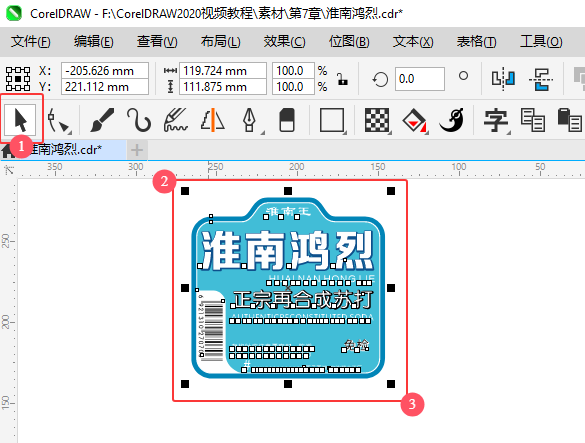Select the Text tool 字

[495, 120]
